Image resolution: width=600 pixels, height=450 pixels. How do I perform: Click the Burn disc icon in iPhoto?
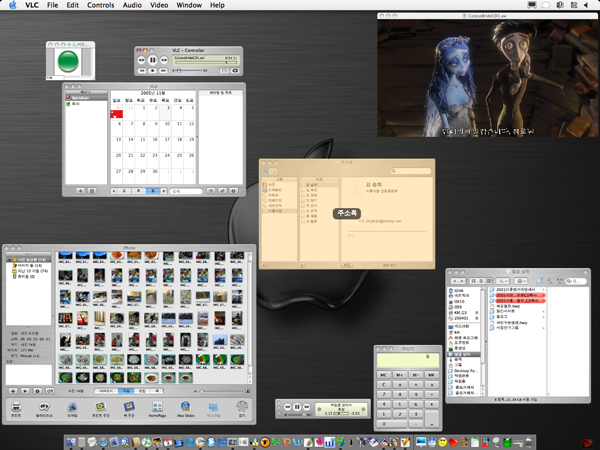[242, 408]
